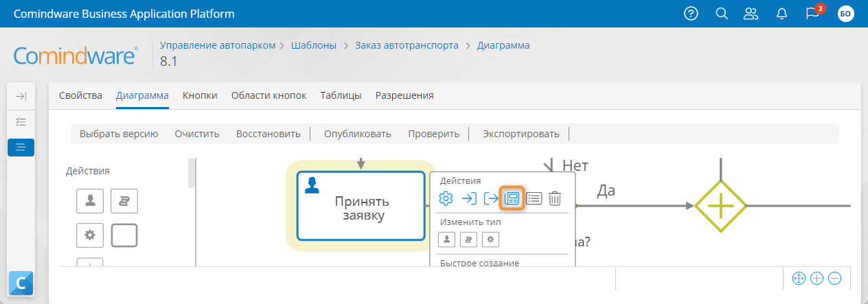
Task: Go to Заказ автотранспорта breadcrumb
Action: [x=407, y=45]
